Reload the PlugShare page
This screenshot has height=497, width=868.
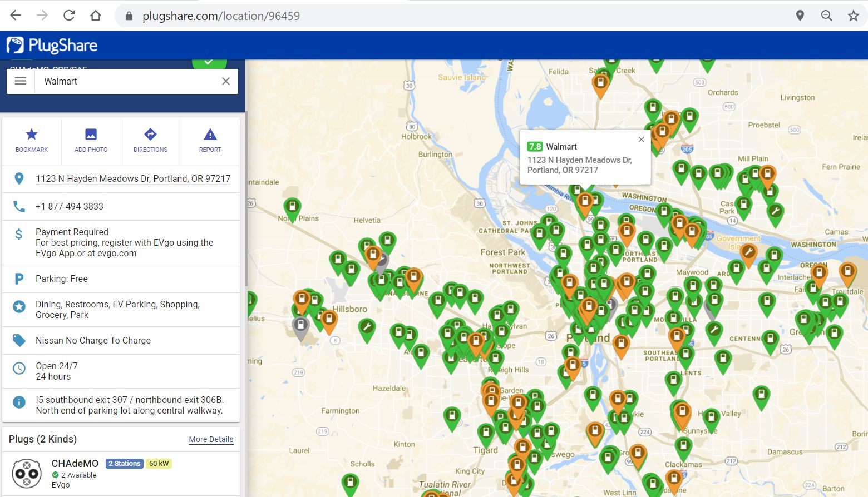click(69, 16)
